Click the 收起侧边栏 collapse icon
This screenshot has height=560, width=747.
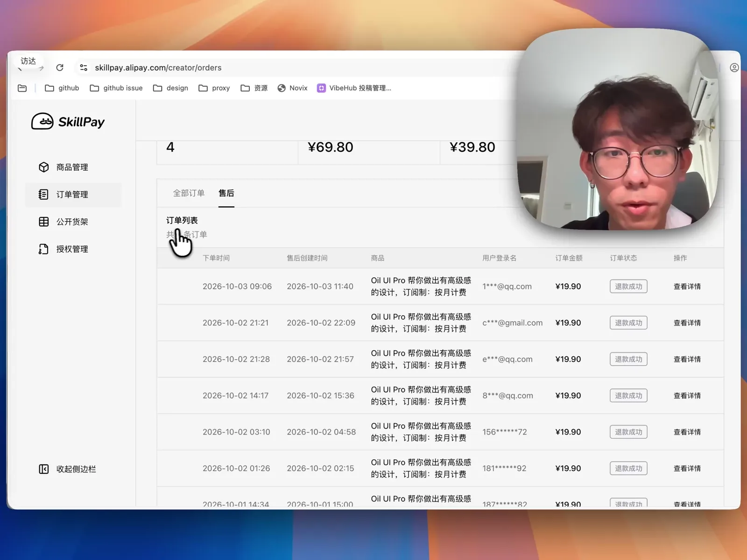point(43,469)
